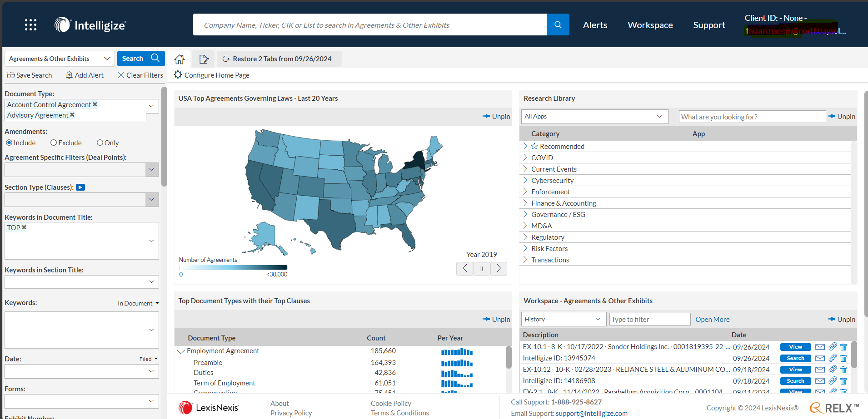868x419 pixels.
Task: Click the Open More link
Action: point(712,320)
